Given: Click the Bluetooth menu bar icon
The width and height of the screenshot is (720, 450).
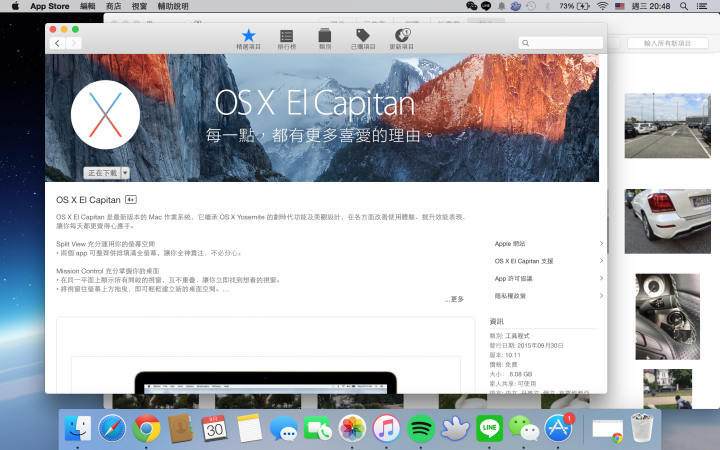Looking at the screenshot, I should [547, 6].
